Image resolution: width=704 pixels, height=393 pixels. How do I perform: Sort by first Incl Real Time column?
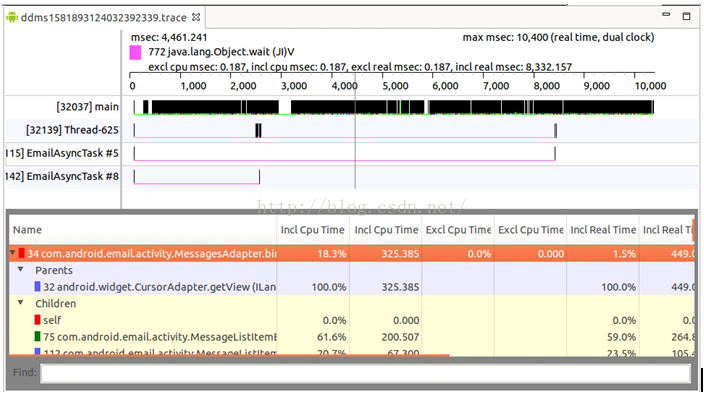click(x=603, y=230)
